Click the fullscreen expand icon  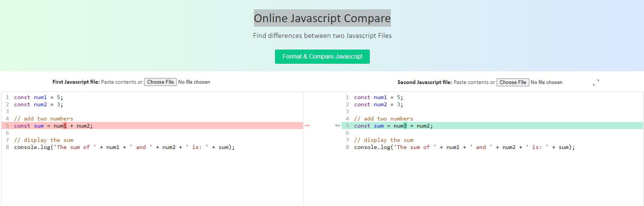596,82
